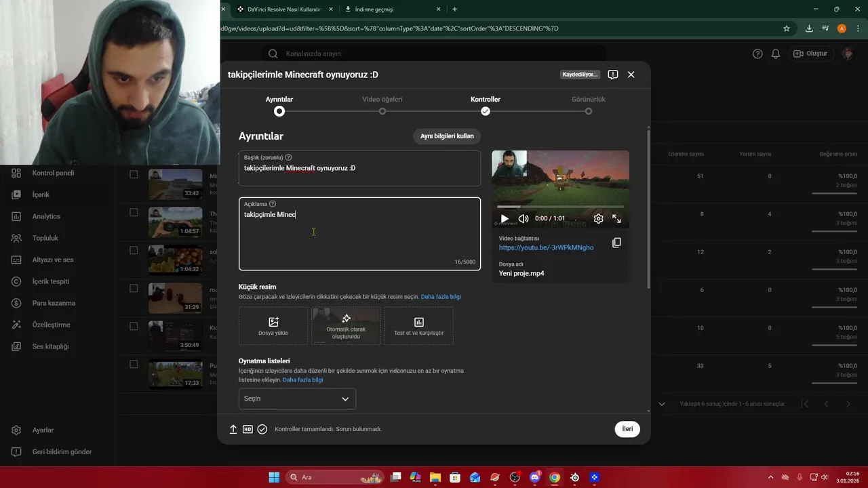
Task: Open the 17:33 video thumbnail
Action: [x=175, y=374]
